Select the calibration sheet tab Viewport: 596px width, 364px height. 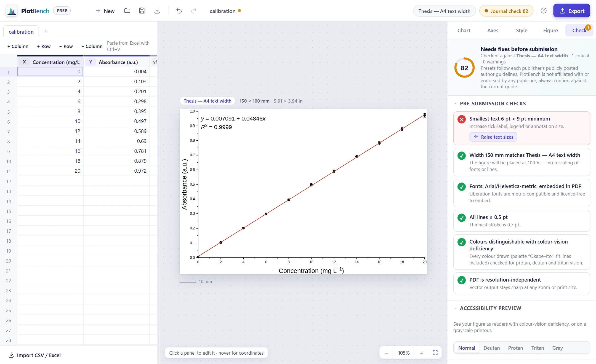click(x=21, y=32)
